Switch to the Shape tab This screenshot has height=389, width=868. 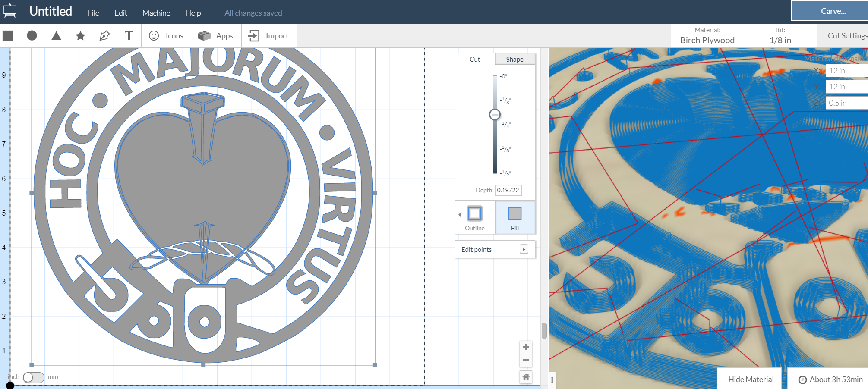(514, 59)
